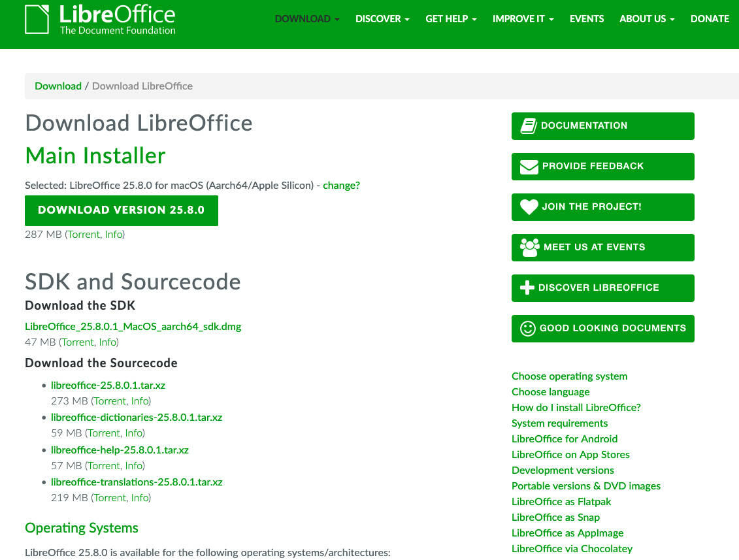739x560 pixels.
Task: Open the About Us dropdown
Action: click(x=647, y=19)
